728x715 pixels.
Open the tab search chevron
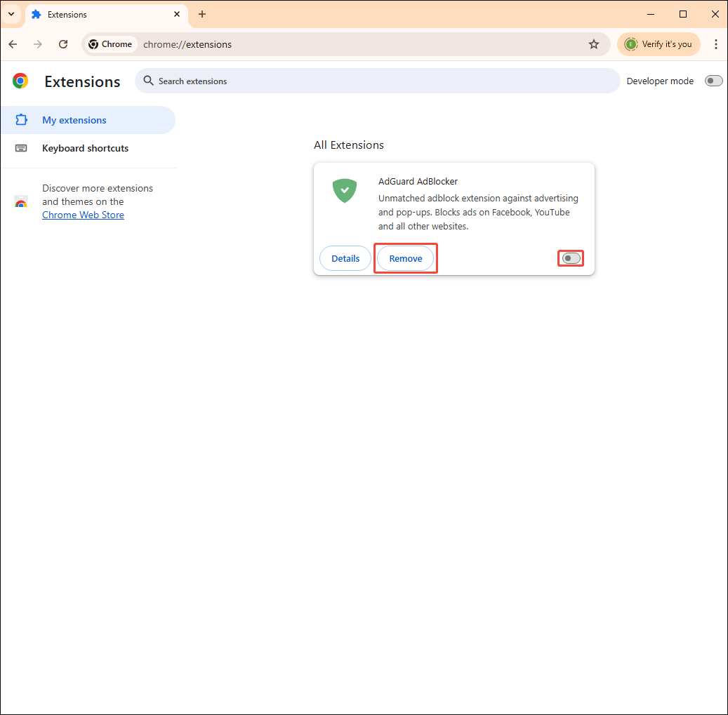pyautogui.click(x=11, y=14)
